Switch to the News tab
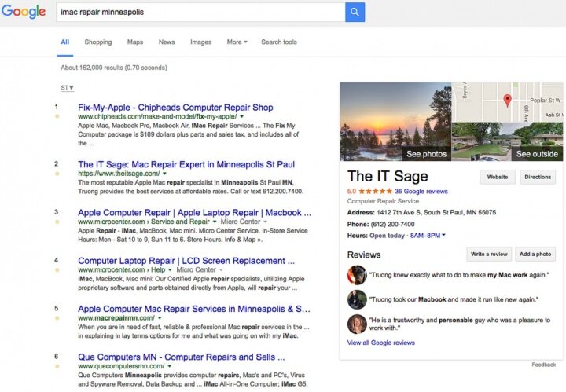This screenshot has height=392, width=566. 167,42
